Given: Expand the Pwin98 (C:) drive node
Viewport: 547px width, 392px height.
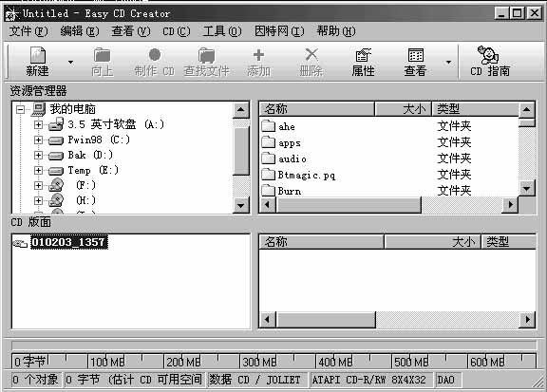Looking at the screenshot, I should 38,140.
